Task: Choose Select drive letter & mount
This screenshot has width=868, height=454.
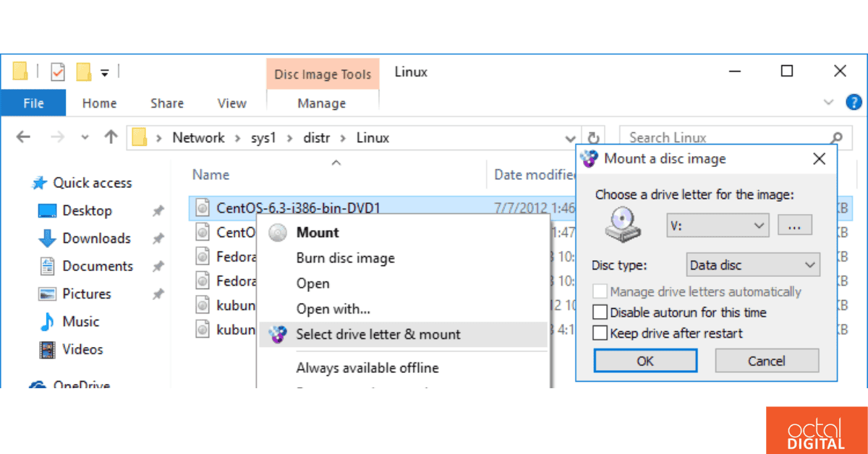Action: coord(379,334)
